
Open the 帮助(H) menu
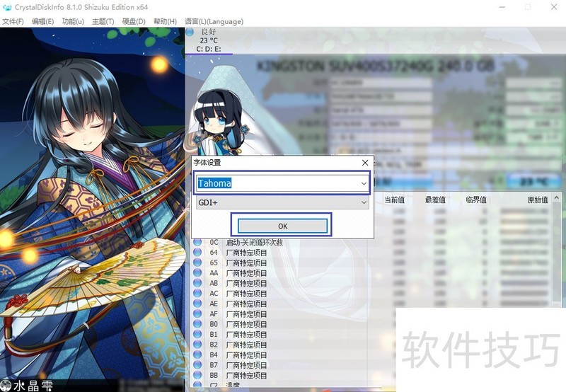(165, 22)
